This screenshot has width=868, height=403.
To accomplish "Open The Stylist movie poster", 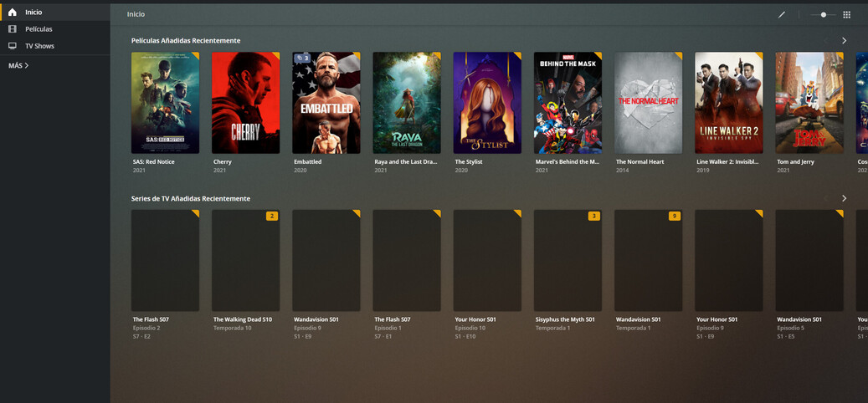I will 487,103.
